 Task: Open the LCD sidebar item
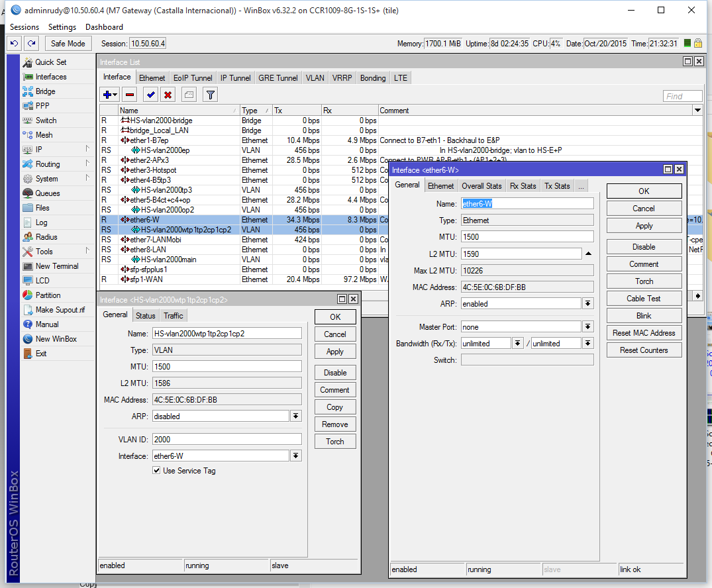[42, 281]
